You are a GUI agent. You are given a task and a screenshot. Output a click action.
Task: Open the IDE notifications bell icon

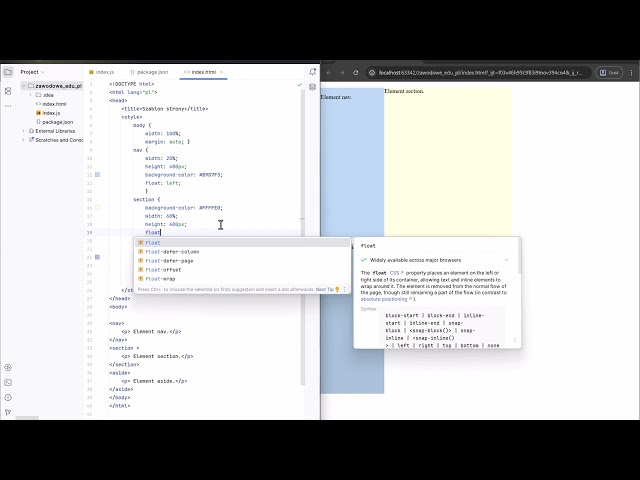point(313,72)
